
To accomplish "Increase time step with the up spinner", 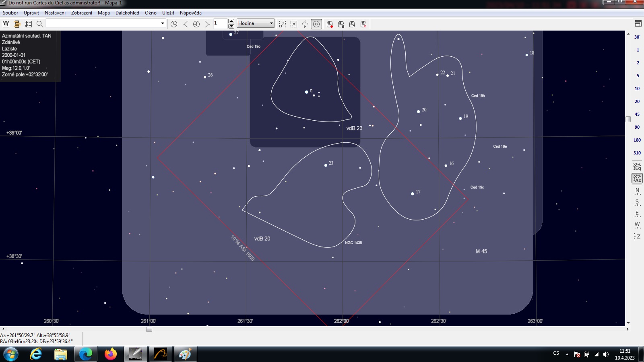I will point(231,21).
